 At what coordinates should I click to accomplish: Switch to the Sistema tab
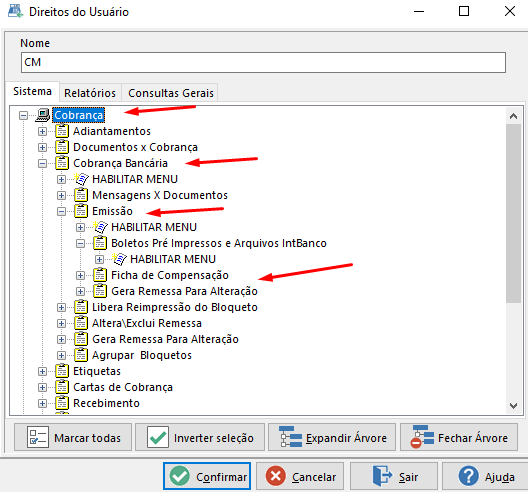click(32, 91)
